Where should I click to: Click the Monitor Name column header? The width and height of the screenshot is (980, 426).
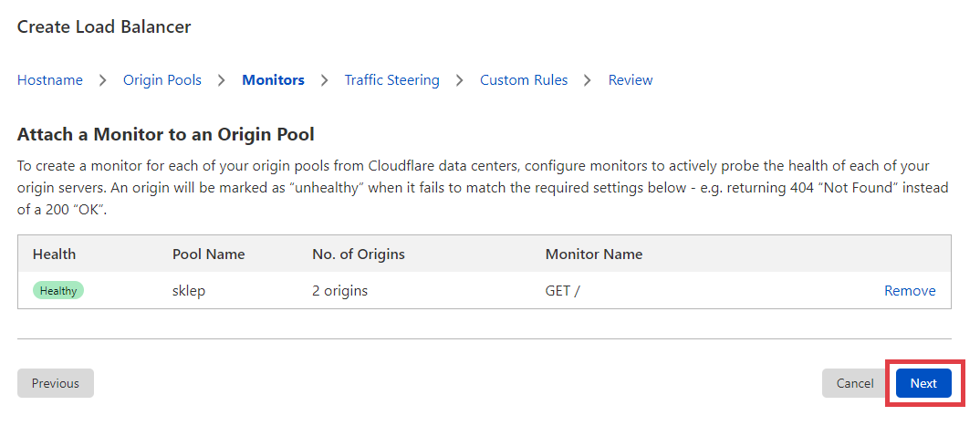click(594, 255)
